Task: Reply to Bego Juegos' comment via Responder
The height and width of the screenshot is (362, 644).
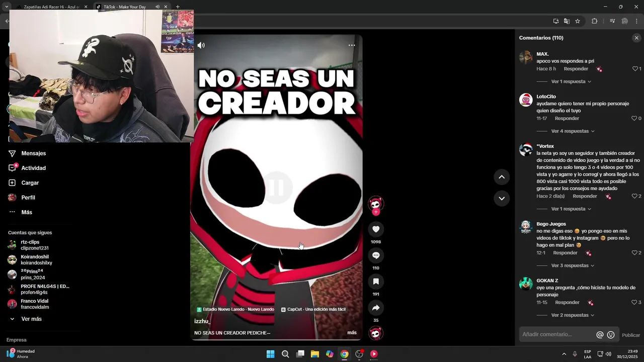Action: (x=565, y=253)
